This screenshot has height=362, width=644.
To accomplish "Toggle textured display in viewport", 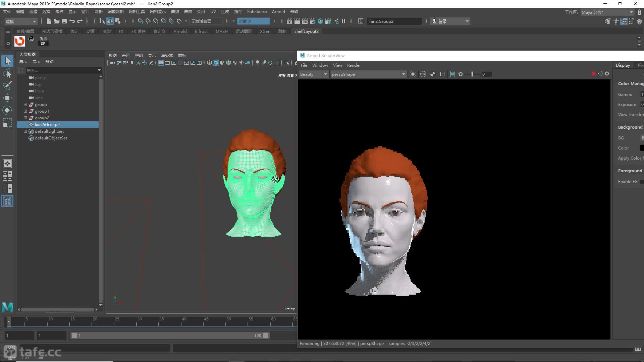I will (x=235, y=63).
